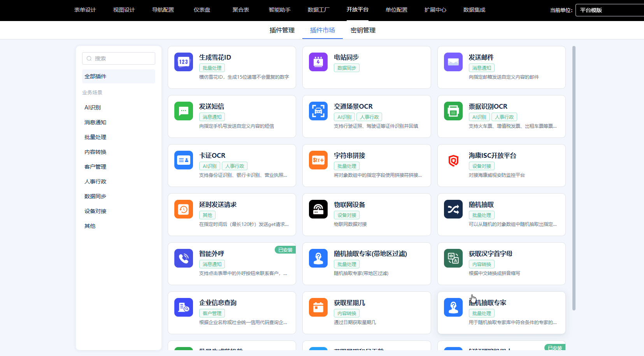
Task: Click the 生成雪花ID plugin icon
Action: 183,62
